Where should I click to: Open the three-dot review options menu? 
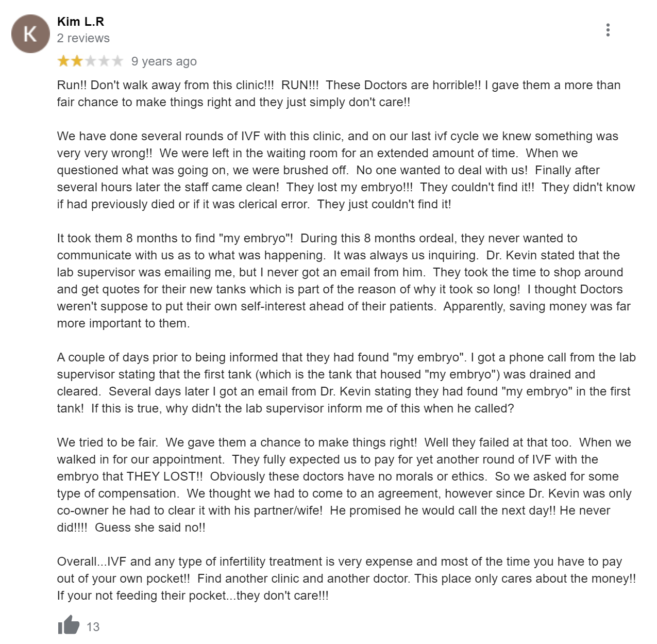(608, 30)
